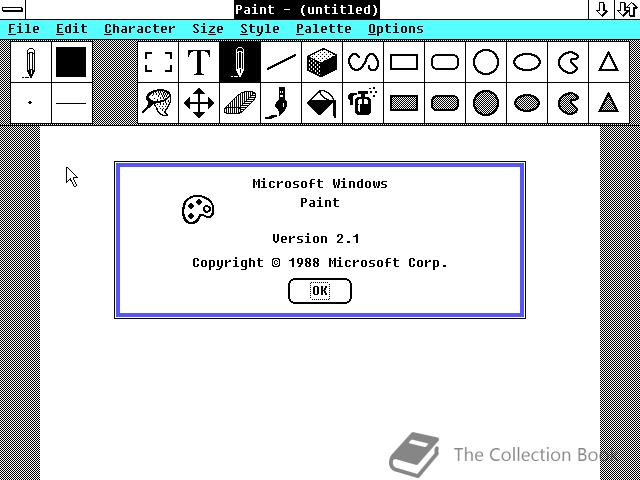
Task: Choose the filled rounded rectangle tool
Action: tap(445, 103)
